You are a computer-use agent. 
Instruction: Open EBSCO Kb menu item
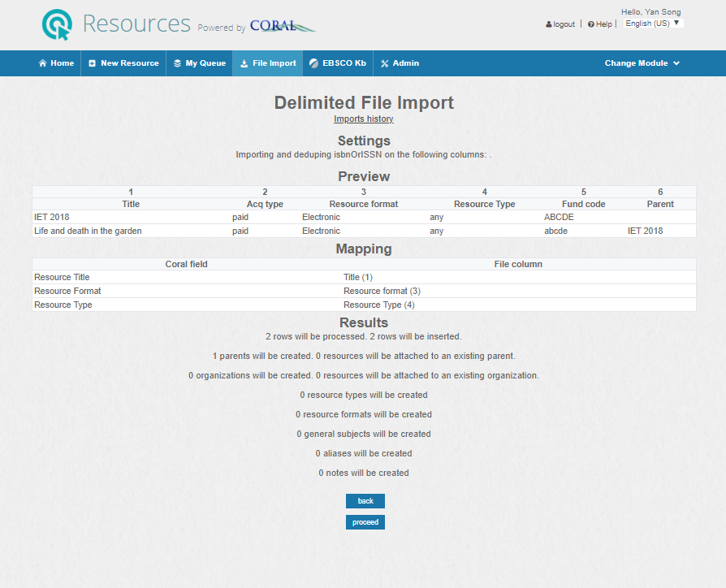[338, 63]
